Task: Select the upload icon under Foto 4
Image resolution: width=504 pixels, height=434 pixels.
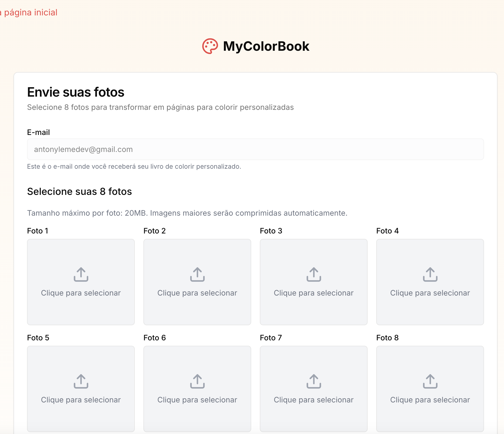Action: pos(430,274)
